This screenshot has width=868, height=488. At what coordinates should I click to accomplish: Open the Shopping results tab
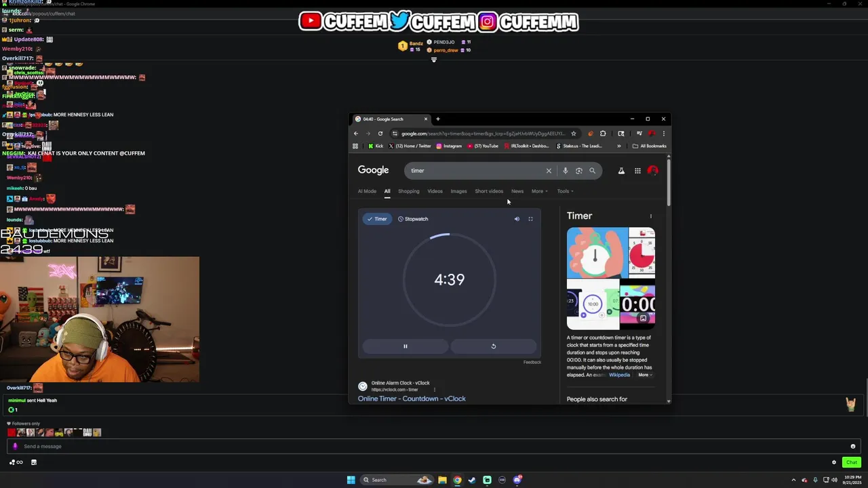pyautogui.click(x=408, y=191)
